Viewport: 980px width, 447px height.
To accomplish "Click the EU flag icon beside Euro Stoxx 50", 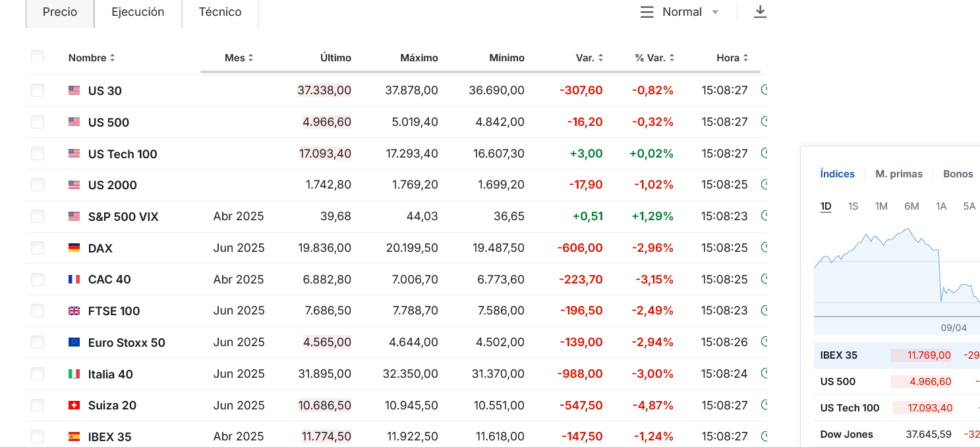I will [x=74, y=342].
